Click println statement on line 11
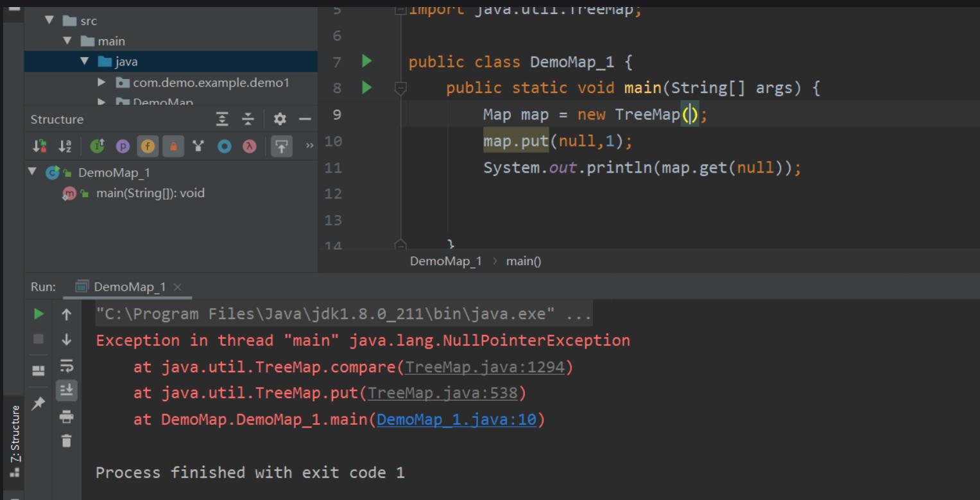Screen dimensions: 980x500 click(642, 168)
